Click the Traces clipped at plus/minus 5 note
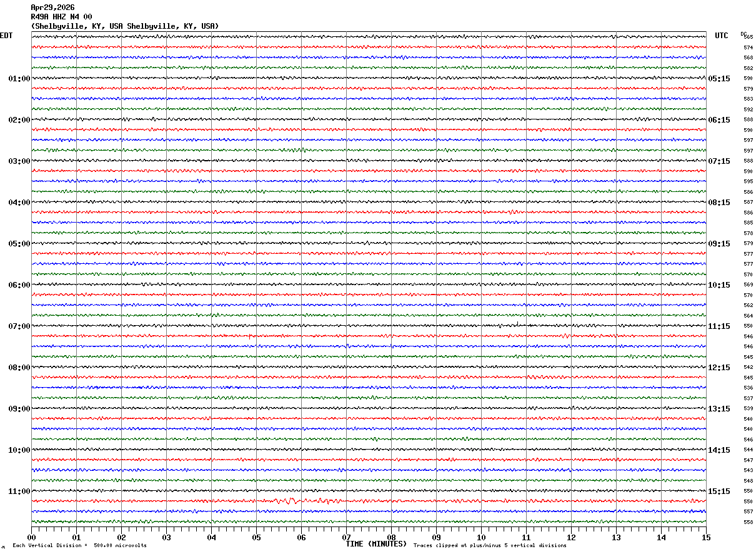 pos(490,546)
